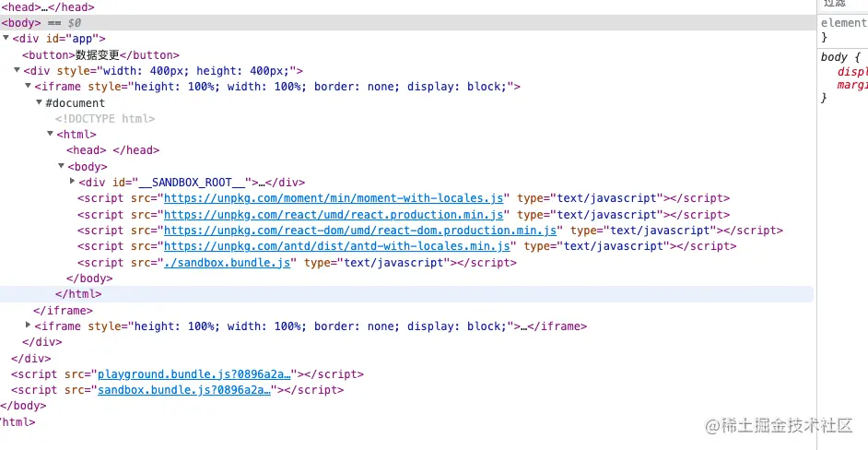Collapse the first iframe element

[28, 86]
